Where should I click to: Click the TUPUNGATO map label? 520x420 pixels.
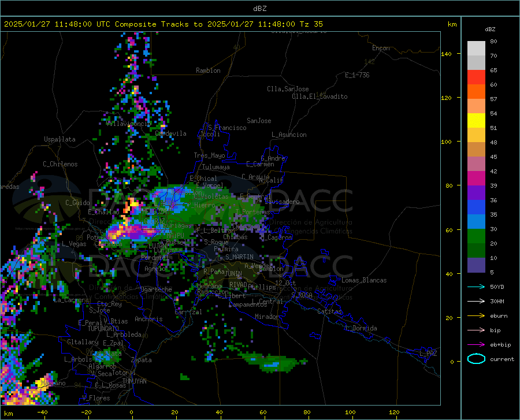(103, 329)
